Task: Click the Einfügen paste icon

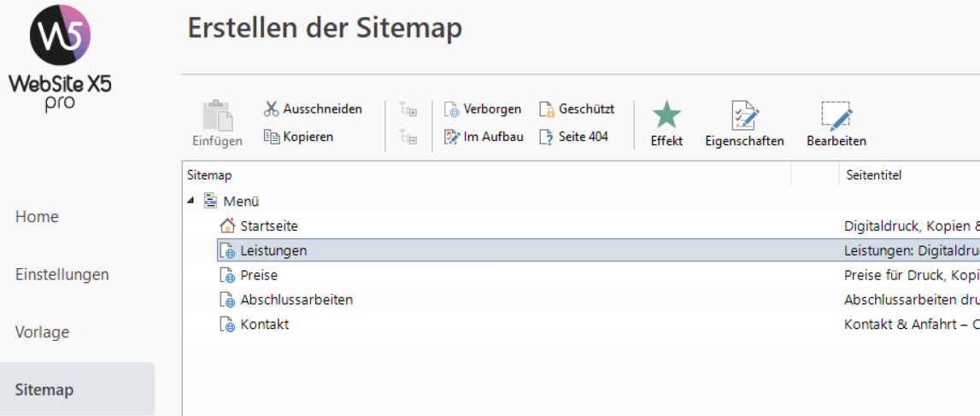Action: (x=216, y=116)
